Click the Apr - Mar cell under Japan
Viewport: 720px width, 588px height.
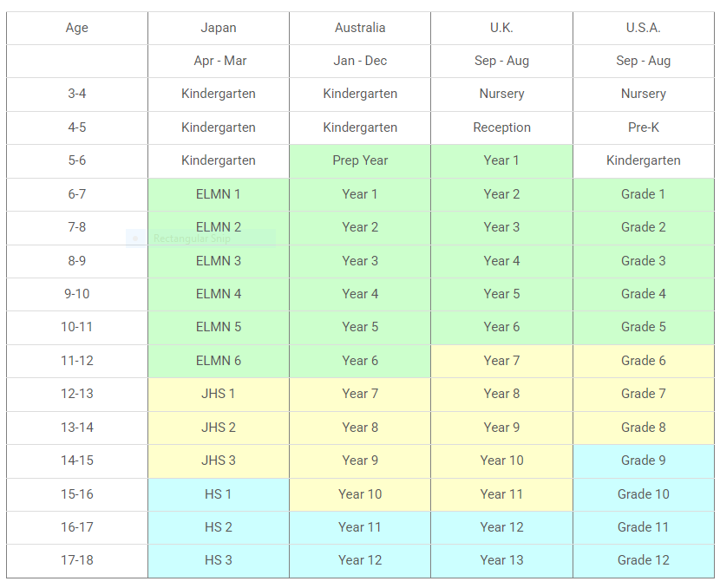(x=219, y=61)
